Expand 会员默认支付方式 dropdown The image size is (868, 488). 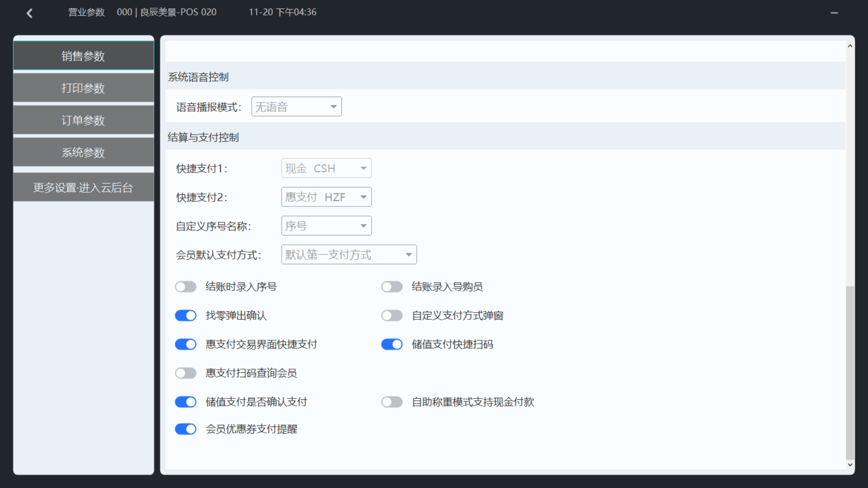tap(349, 255)
